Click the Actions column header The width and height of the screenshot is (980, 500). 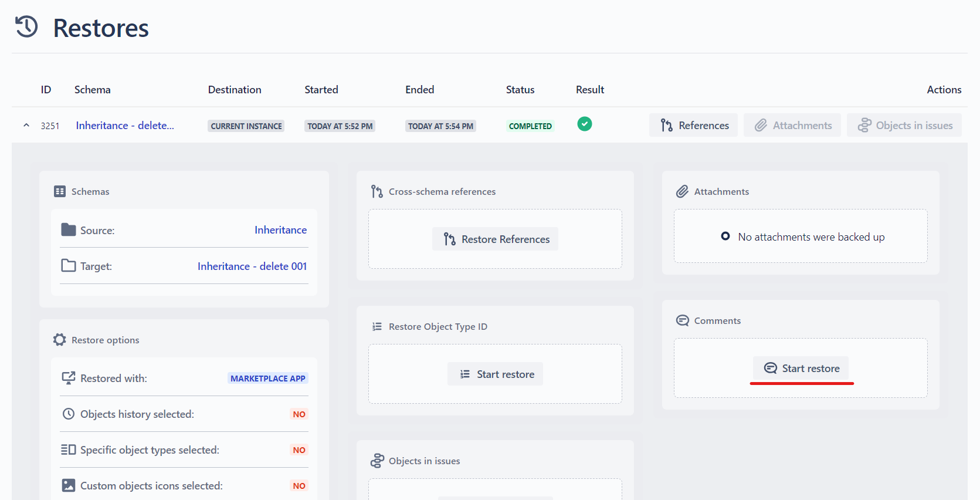click(944, 90)
